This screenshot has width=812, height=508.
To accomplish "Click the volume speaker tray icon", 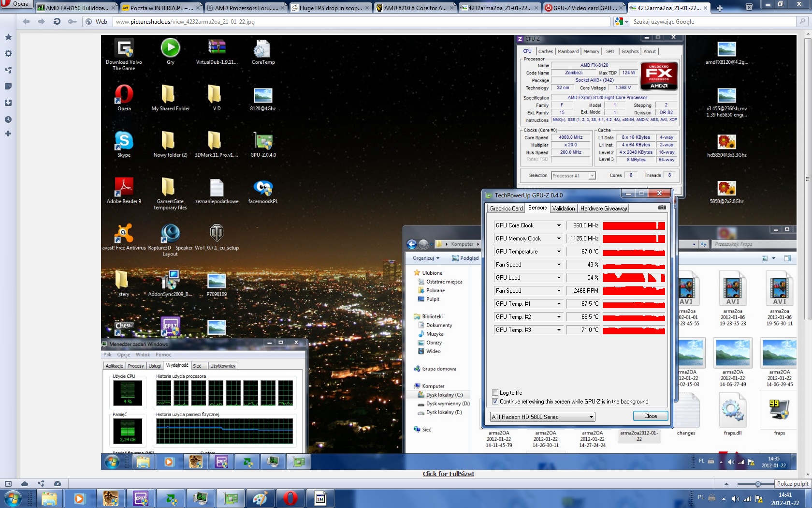I will pos(735,498).
